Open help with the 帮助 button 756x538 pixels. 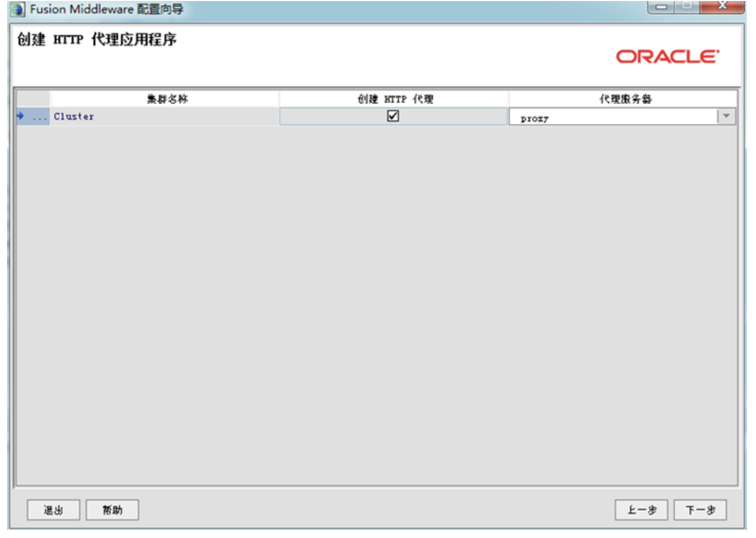(x=112, y=510)
